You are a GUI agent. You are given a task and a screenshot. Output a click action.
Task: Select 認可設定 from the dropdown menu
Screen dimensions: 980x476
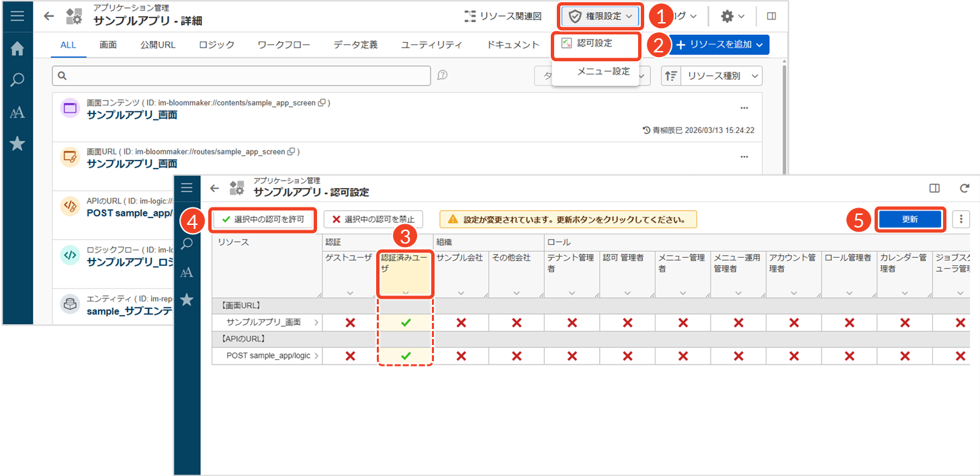pos(594,44)
